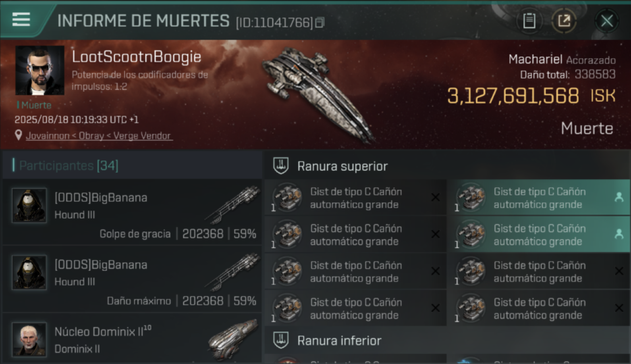This screenshot has width=631, height=364.
Task: Close the Informe de Muertes window
Action: [607, 21]
